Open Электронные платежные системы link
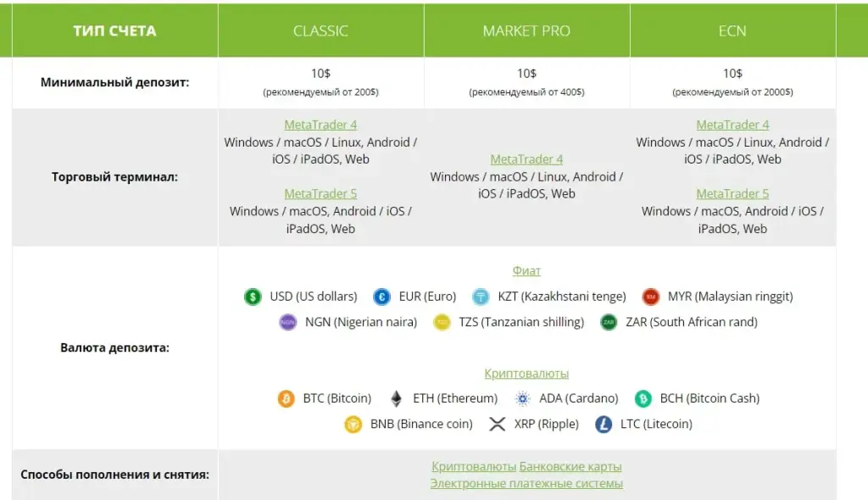 [x=526, y=483]
